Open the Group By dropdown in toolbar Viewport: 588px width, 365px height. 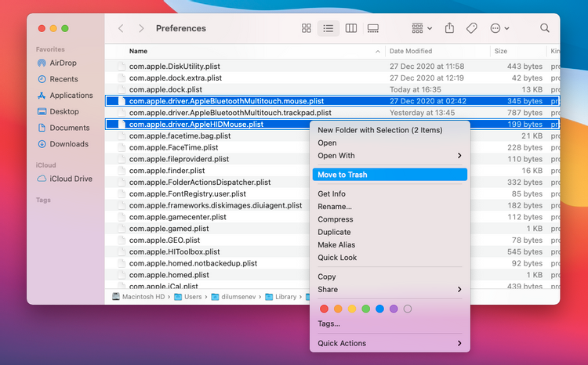[x=421, y=28]
